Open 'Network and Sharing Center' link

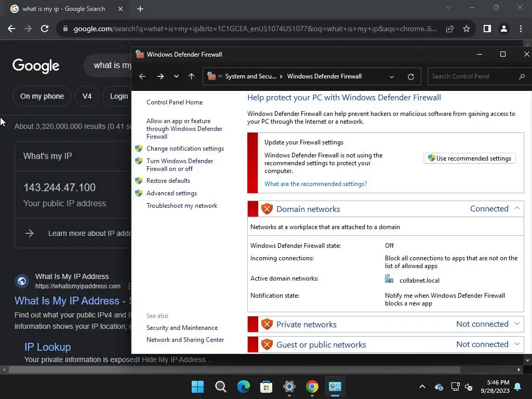tap(185, 340)
